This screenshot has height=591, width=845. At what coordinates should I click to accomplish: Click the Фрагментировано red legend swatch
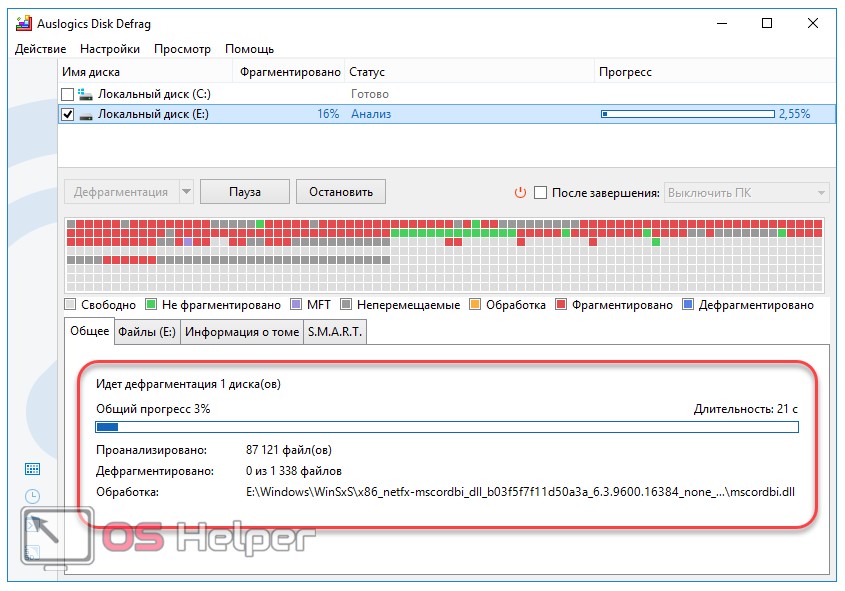point(561,304)
